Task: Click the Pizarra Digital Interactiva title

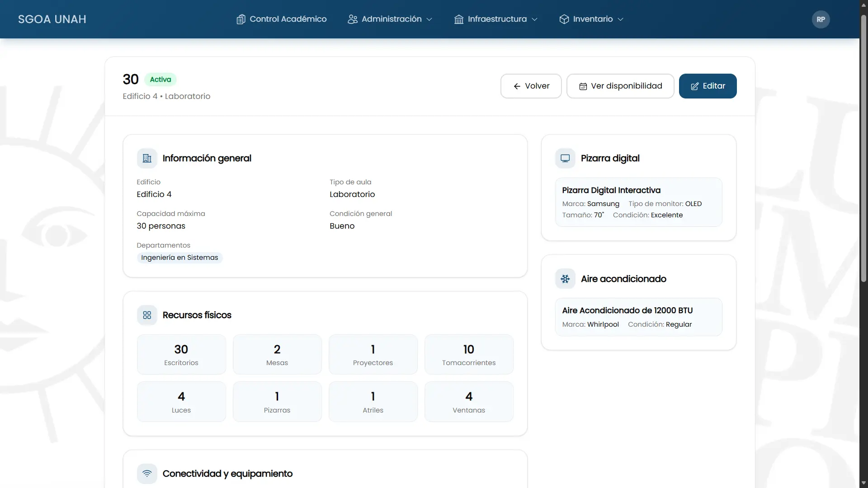Action: 611,190
